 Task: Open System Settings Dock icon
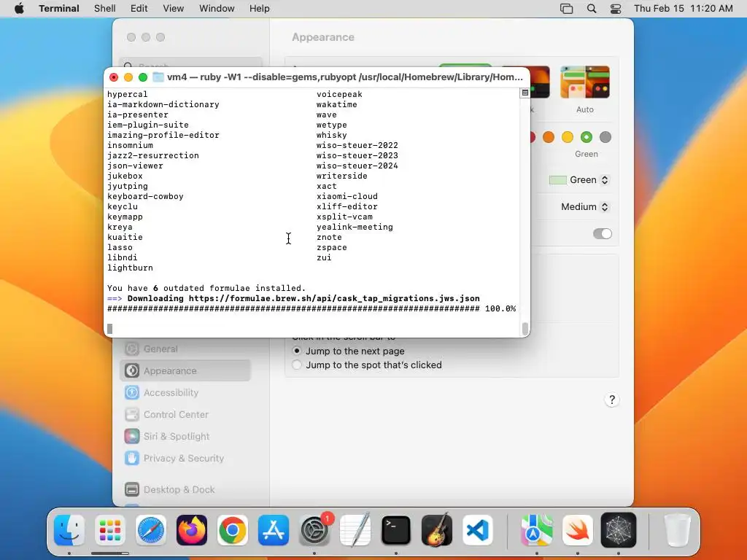pyautogui.click(x=314, y=530)
